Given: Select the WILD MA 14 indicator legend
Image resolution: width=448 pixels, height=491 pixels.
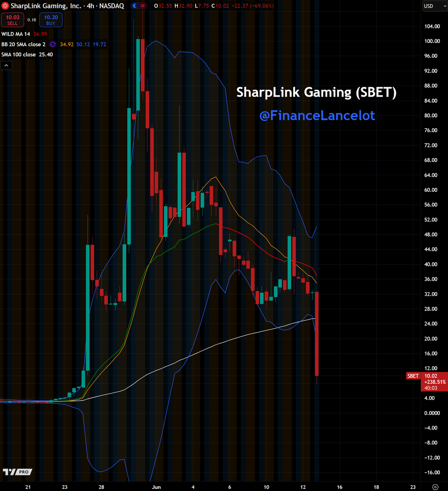Looking at the screenshot, I should [16, 34].
